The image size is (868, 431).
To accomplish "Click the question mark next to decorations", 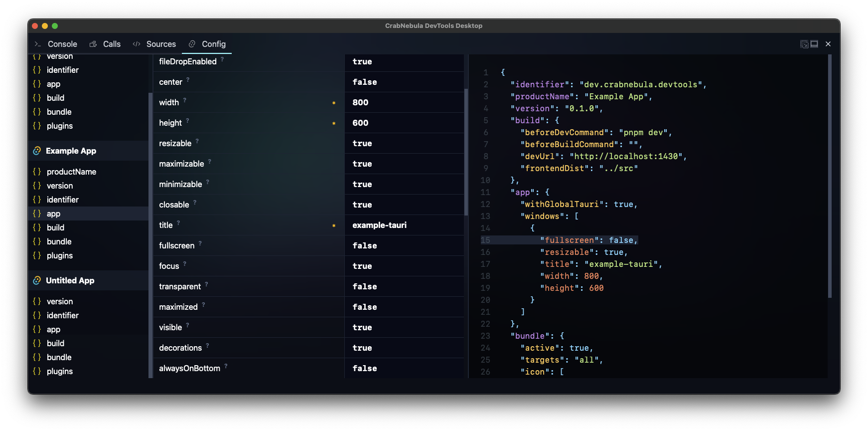I will click(208, 345).
